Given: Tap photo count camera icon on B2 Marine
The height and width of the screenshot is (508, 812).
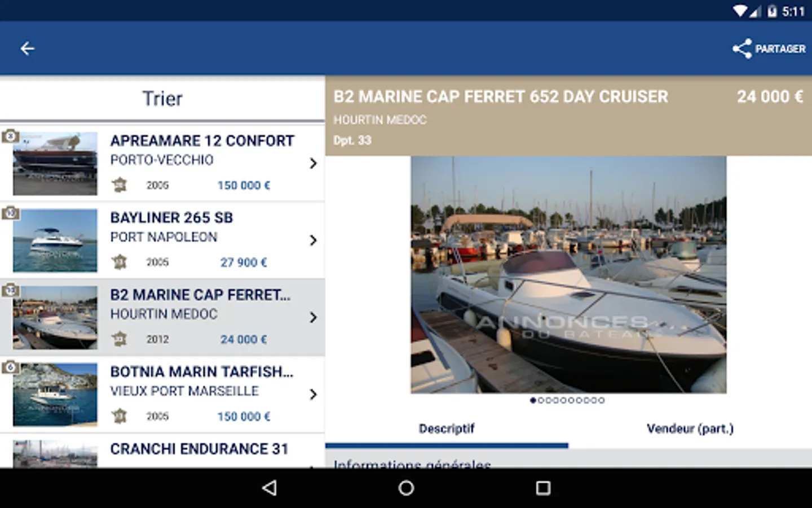Looking at the screenshot, I should [x=10, y=290].
